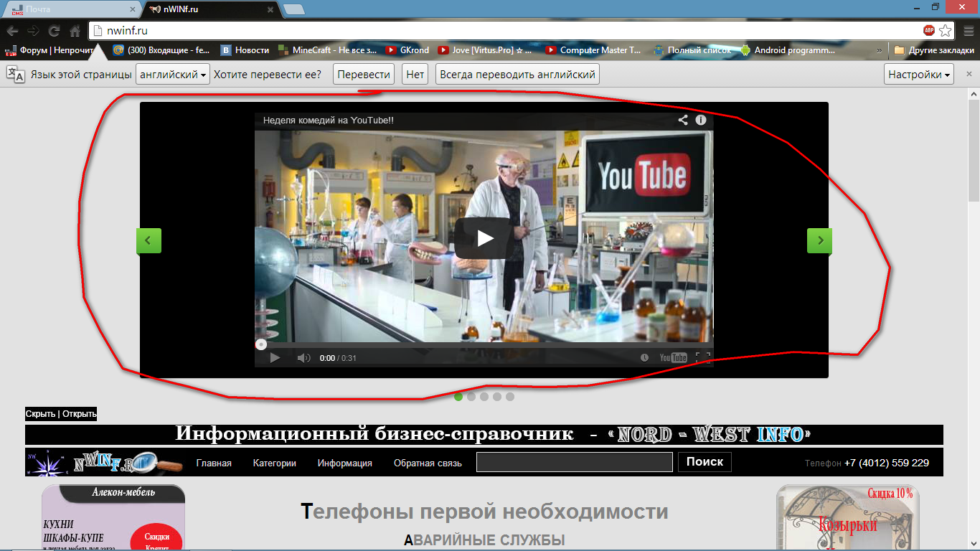Click the translate bar language icon
Image resolution: width=980 pixels, height=551 pixels.
point(16,75)
